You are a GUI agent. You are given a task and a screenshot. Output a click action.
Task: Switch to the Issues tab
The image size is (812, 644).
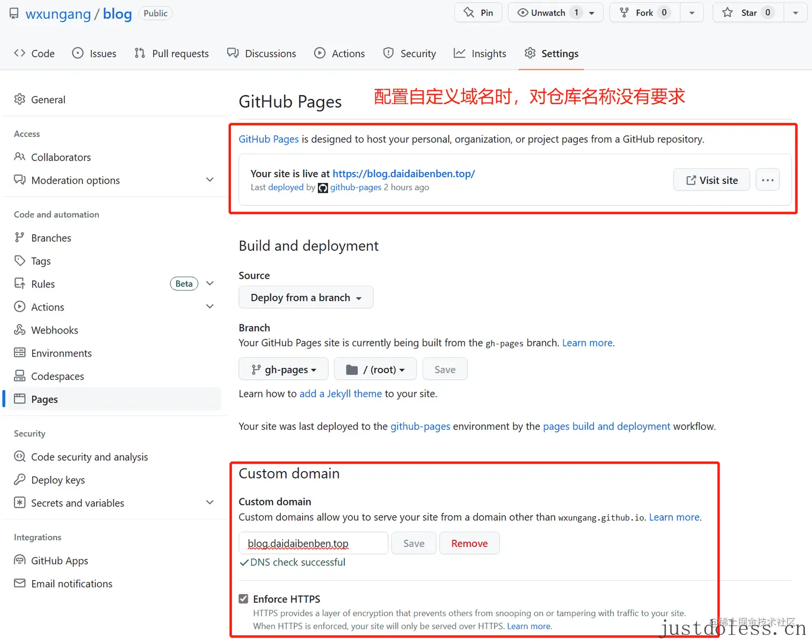coord(94,53)
